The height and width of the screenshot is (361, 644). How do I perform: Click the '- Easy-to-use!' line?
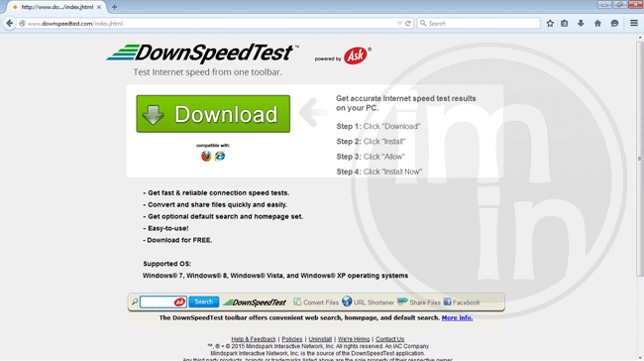(165, 228)
